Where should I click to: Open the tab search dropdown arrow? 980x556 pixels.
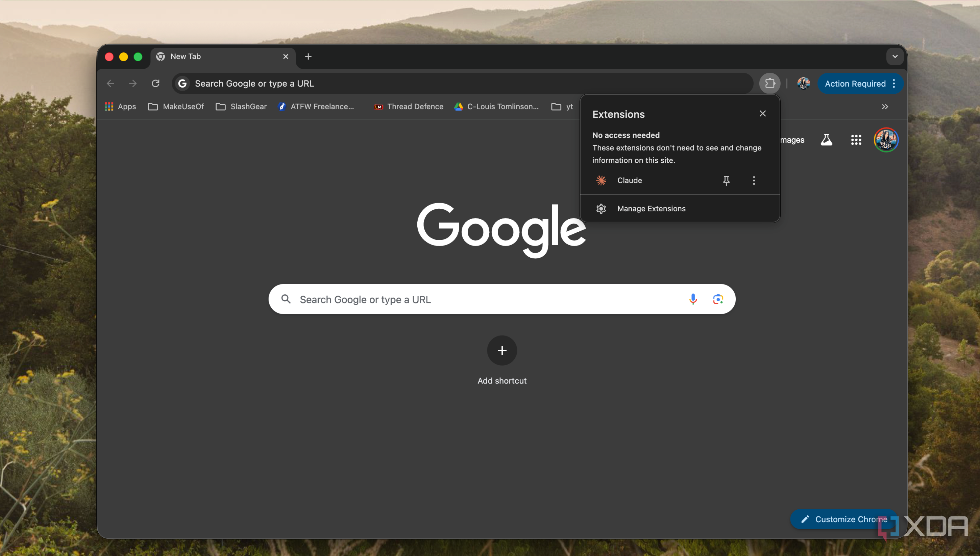[895, 56]
